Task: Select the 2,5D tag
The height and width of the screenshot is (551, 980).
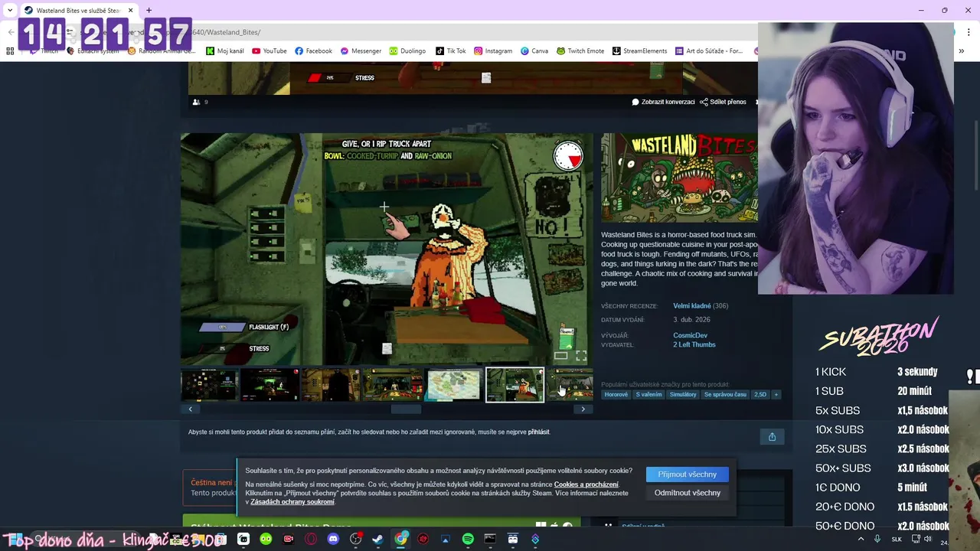Action: pyautogui.click(x=760, y=395)
